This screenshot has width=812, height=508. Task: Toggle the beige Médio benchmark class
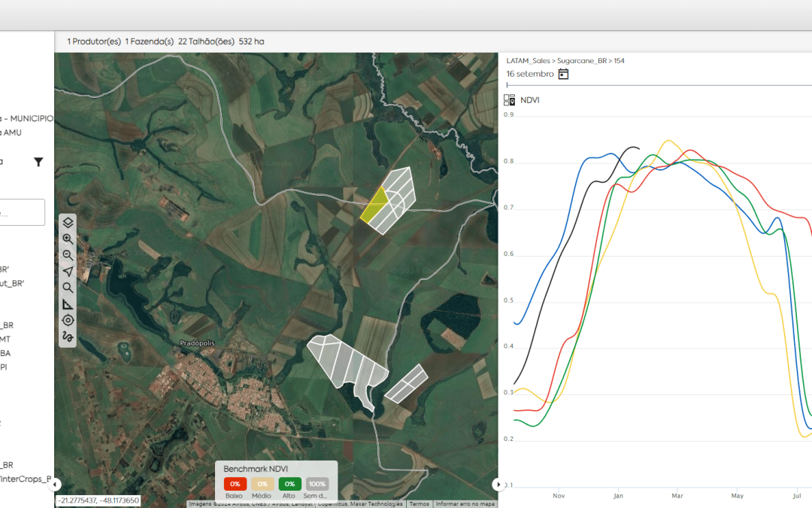click(x=262, y=484)
